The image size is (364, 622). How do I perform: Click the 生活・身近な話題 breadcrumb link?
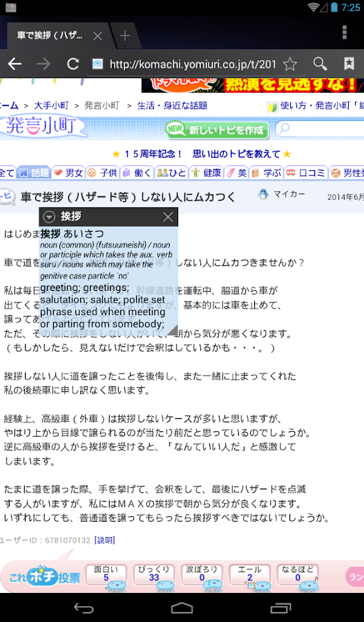[x=172, y=106]
